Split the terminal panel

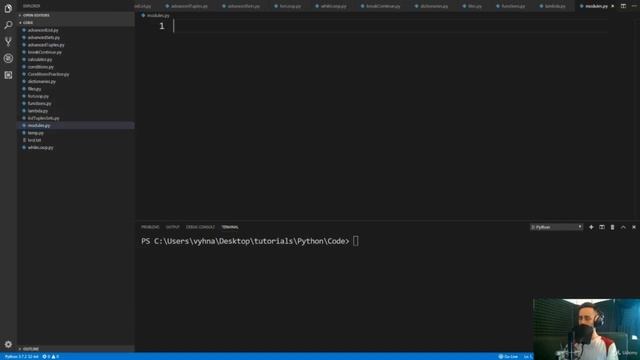(602, 227)
